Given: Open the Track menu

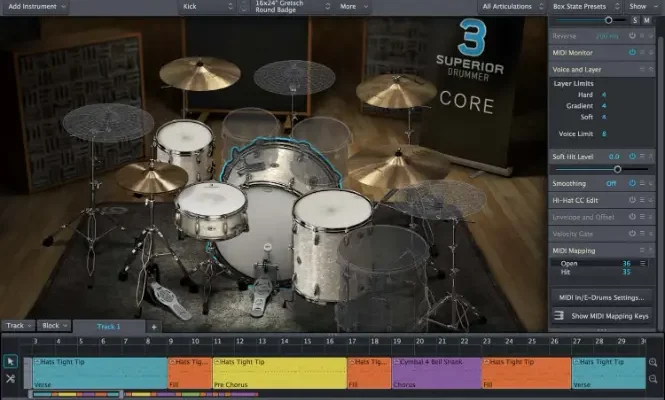Looking at the screenshot, I should click(17, 326).
